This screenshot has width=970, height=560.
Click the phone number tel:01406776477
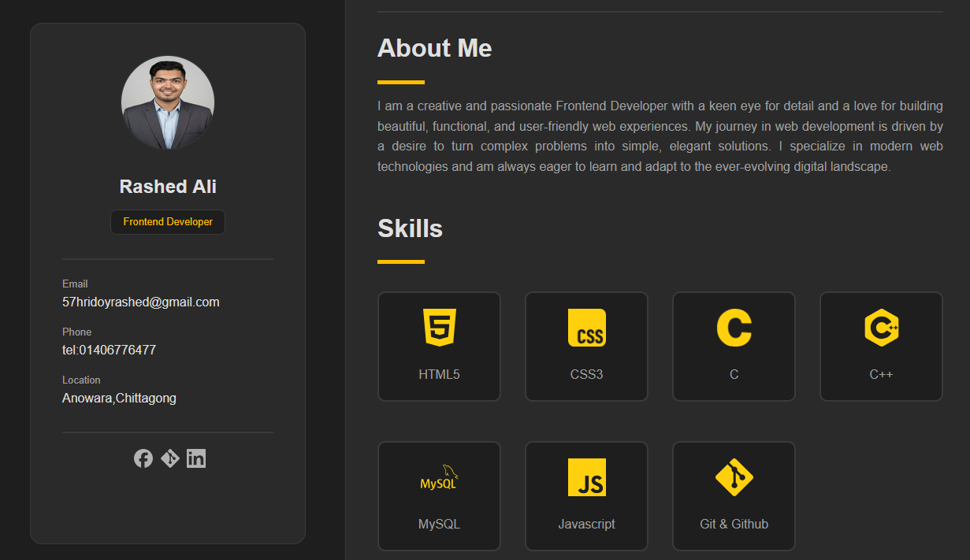(109, 350)
